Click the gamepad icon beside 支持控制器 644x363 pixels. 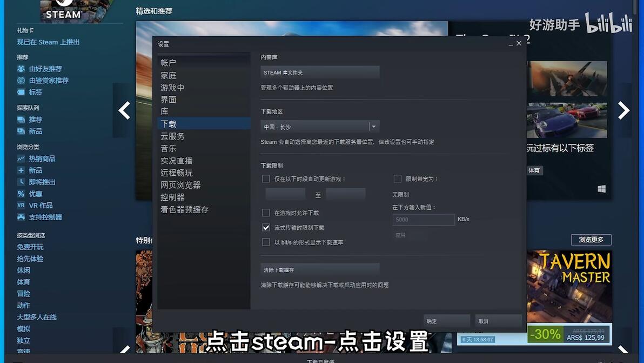coord(21,216)
